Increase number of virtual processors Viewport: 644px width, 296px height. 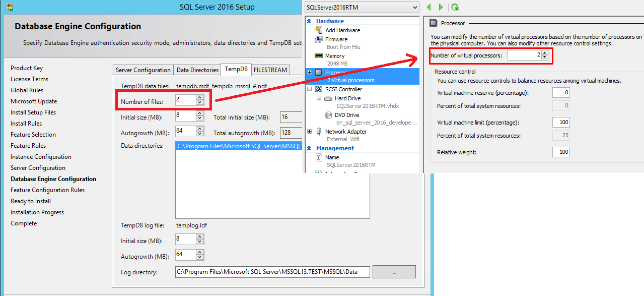pos(545,52)
